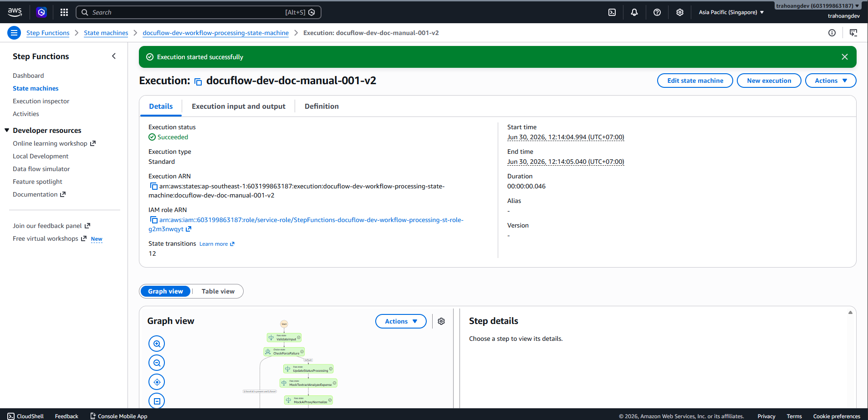
Task: Open Local Development in the sidebar
Action: click(x=41, y=156)
